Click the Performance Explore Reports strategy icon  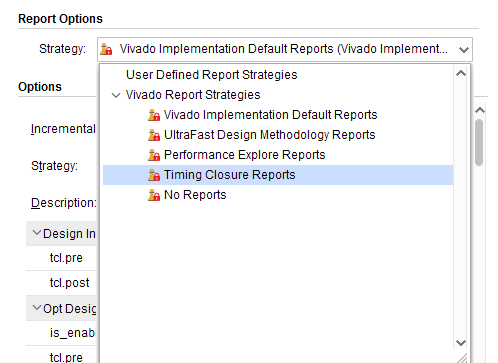coord(154,155)
